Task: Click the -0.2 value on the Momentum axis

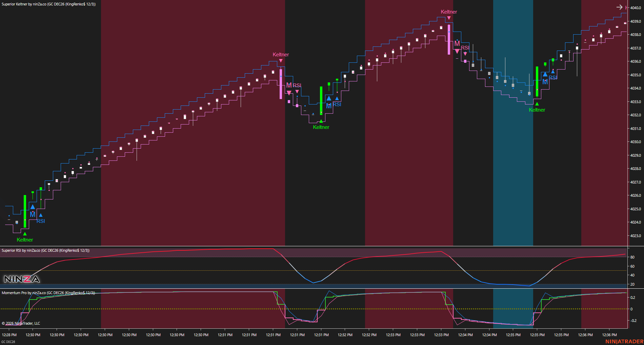Action: tap(633, 321)
